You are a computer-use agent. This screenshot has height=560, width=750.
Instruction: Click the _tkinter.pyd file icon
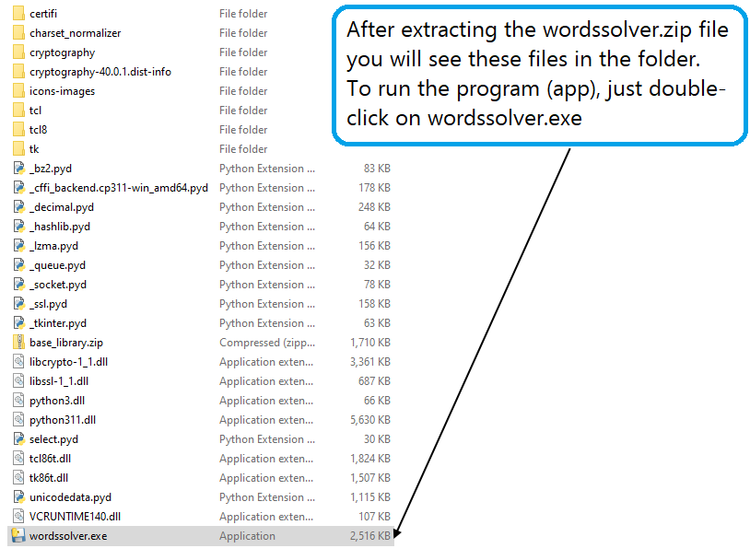18,323
